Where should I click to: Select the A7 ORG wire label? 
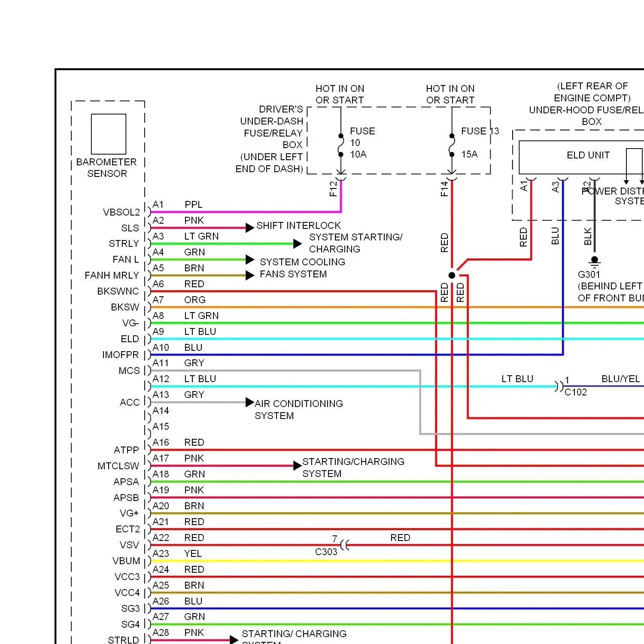[179, 300]
